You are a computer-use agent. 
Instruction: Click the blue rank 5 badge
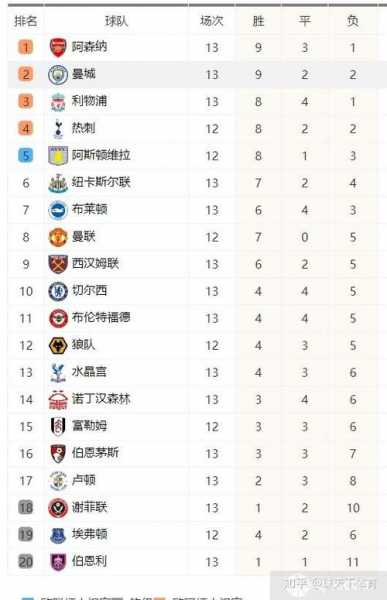pyautogui.click(x=26, y=156)
